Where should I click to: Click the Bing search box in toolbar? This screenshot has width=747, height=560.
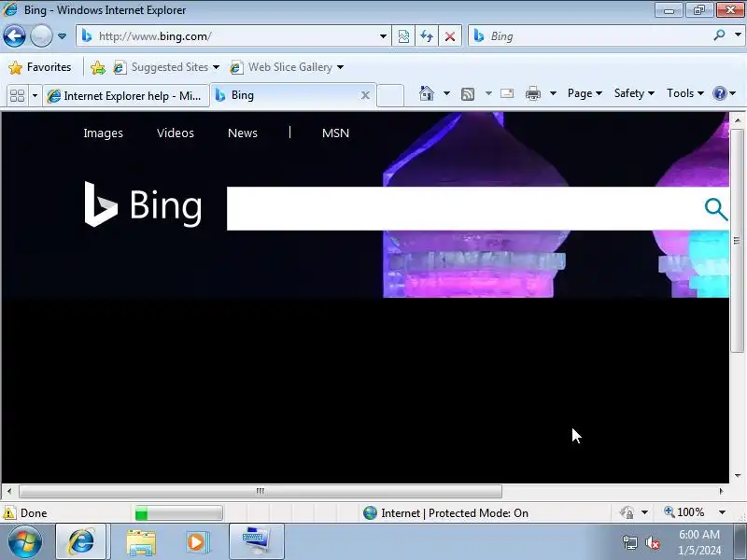[589, 36]
